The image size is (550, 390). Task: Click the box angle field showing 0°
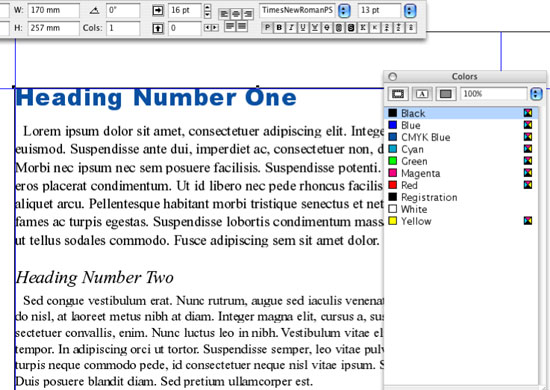coord(123,10)
